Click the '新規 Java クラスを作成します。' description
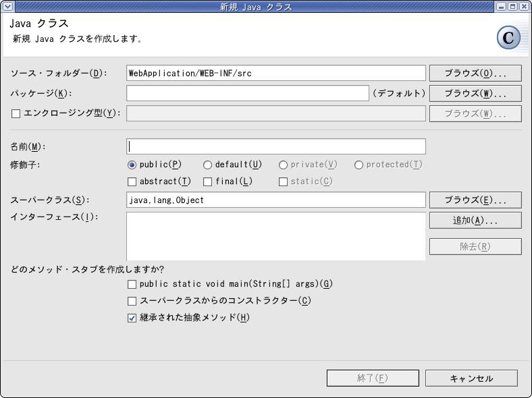This screenshot has height=398, width=532. tap(77, 39)
